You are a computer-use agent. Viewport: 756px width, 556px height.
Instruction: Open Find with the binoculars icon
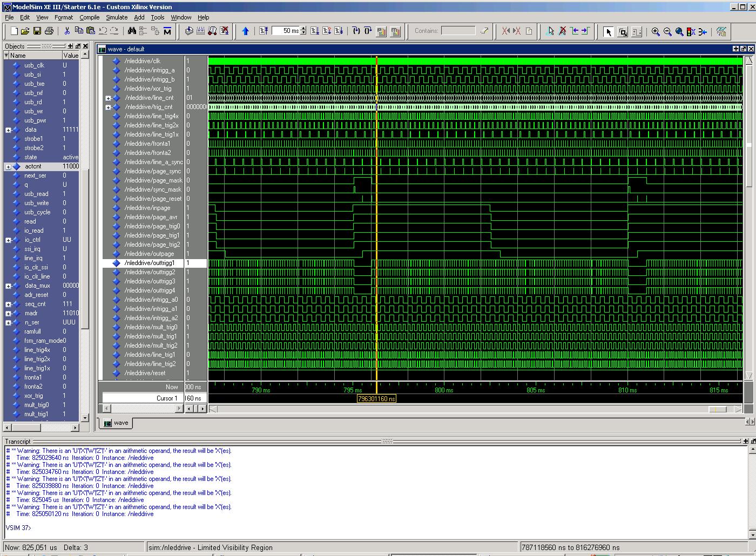pyautogui.click(x=132, y=31)
